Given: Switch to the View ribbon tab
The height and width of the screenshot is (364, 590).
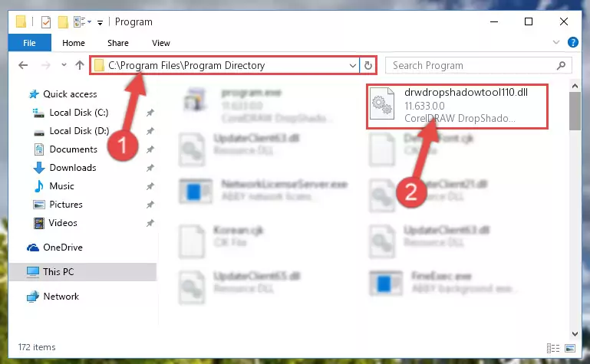Looking at the screenshot, I should click(x=161, y=43).
